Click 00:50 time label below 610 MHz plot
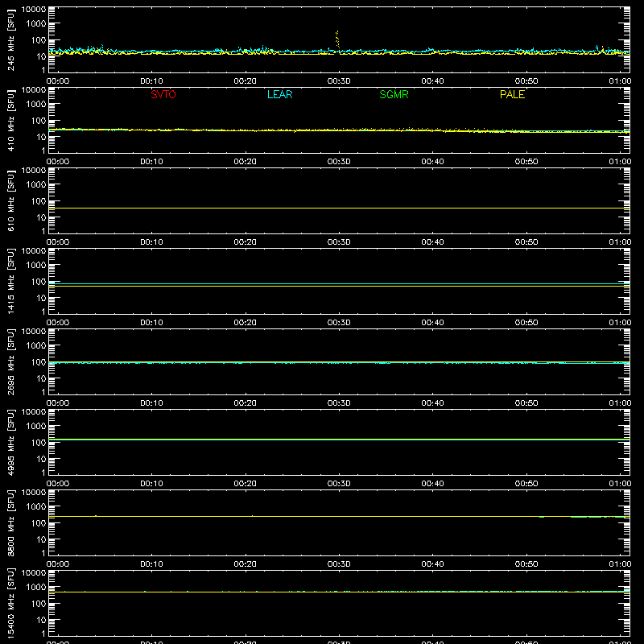Viewport: 644px width, 644px height. 526,242
